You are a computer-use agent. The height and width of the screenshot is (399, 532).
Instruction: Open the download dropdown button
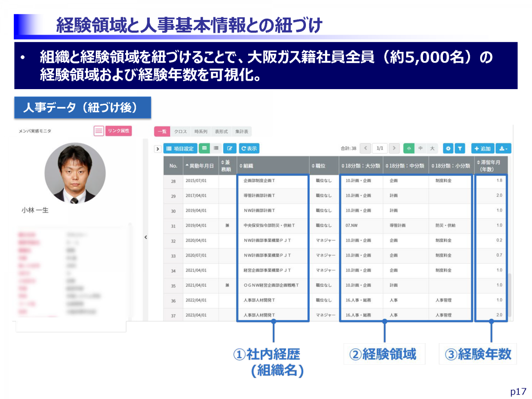click(x=503, y=149)
